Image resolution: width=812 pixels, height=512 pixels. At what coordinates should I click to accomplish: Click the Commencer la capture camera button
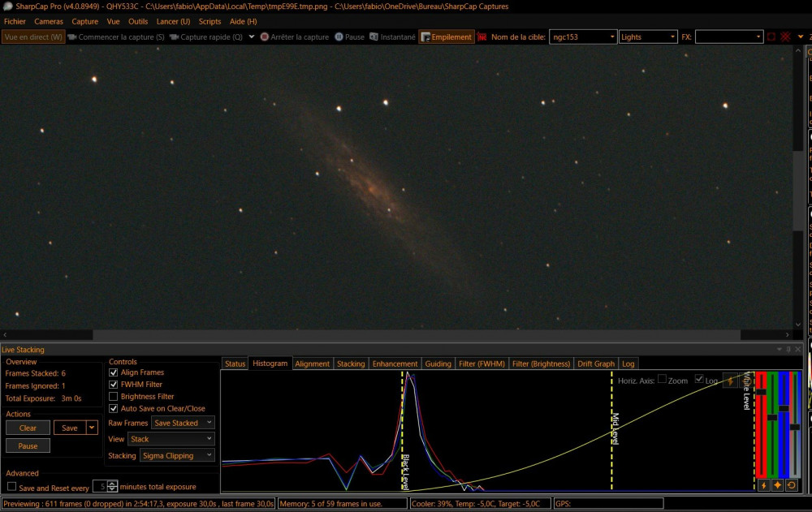coord(116,37)
